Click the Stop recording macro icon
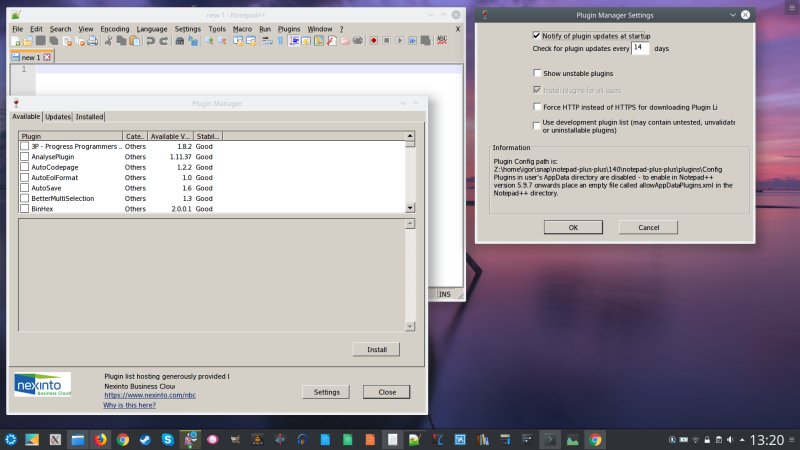The image size is (800, 450). (x=386, y=41)
